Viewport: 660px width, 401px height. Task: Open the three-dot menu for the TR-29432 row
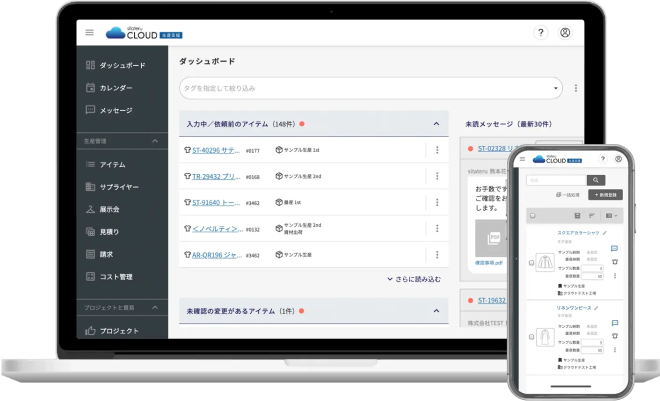(437, 176)
